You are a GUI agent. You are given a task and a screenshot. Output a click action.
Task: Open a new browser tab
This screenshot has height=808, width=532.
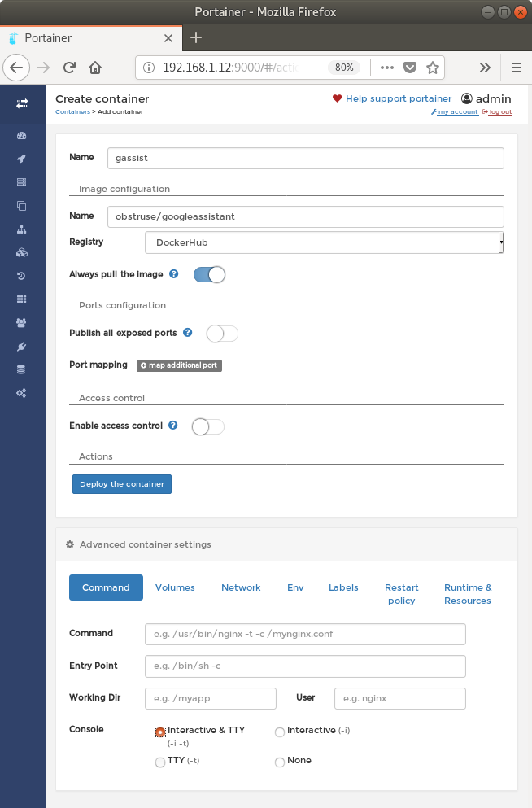196,37
